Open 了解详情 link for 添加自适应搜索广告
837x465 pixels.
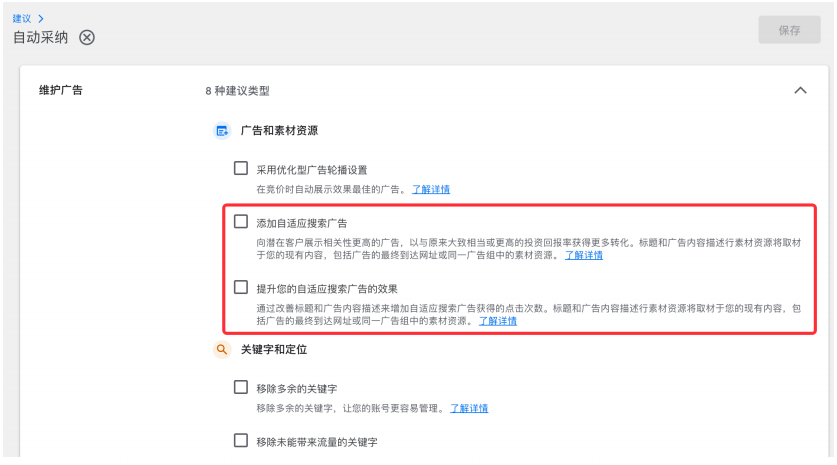[x=584, y=255]
